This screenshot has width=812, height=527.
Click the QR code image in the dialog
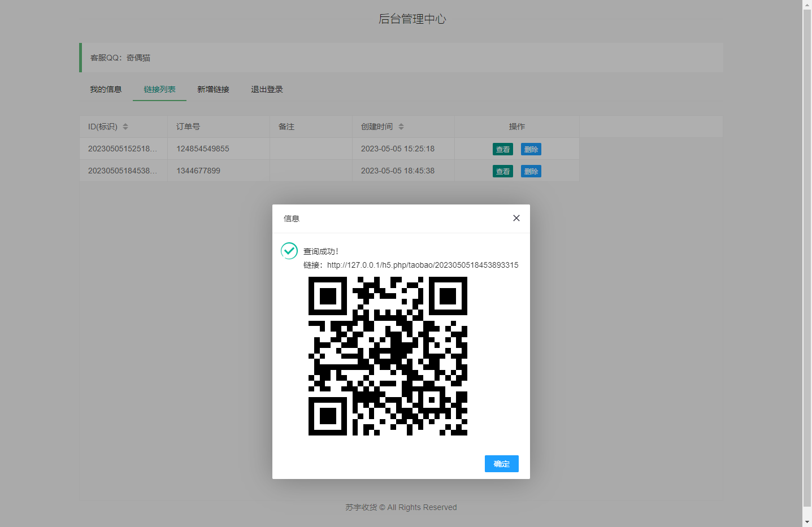(388, 356)
